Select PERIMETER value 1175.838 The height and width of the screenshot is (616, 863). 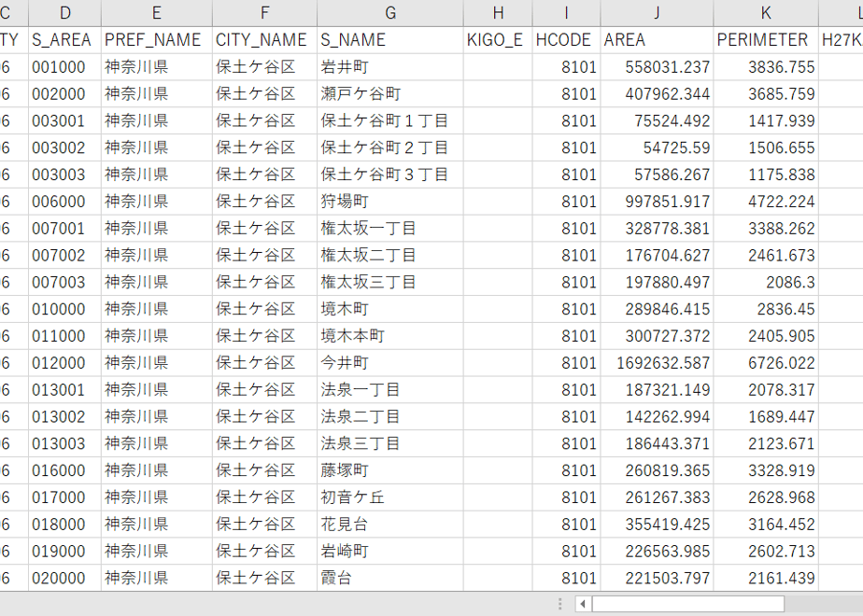click(x=766, y=175)
